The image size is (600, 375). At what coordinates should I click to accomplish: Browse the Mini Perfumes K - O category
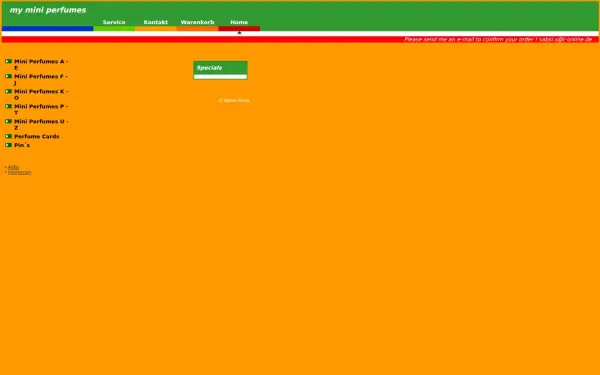(x=41, y=94)
